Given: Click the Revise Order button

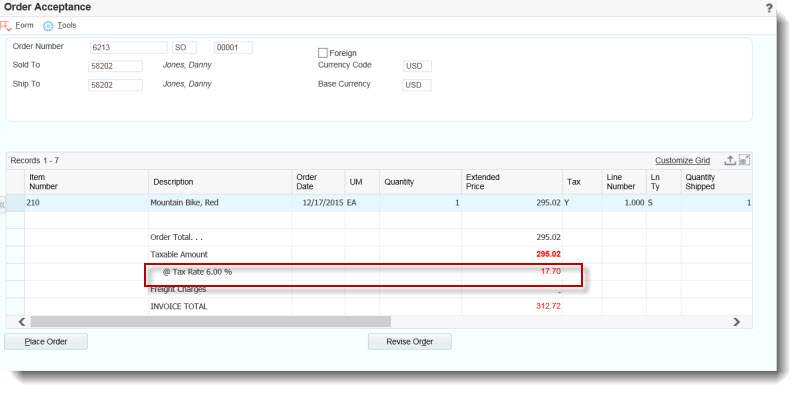Looking at the screenshot, I should tap(410, 341).
